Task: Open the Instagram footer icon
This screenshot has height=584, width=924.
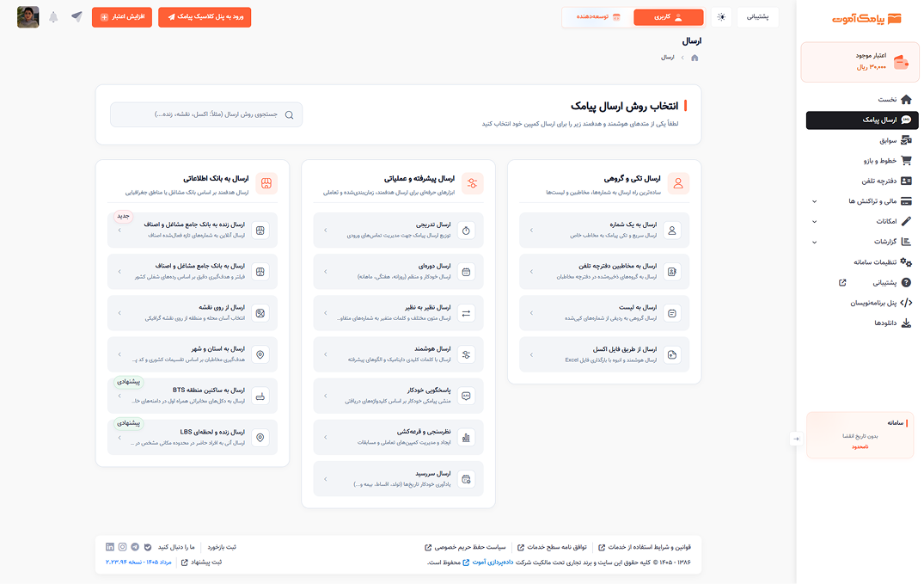Action: pos(123,547)
